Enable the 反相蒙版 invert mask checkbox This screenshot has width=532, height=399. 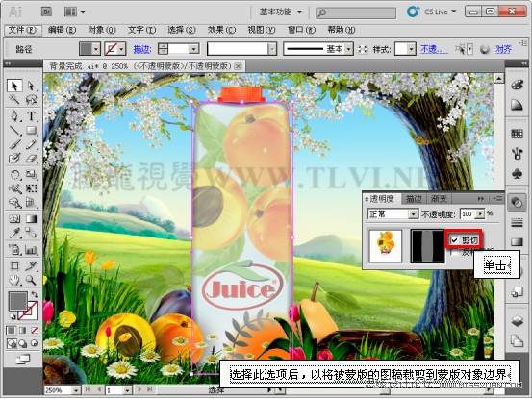[x=455, y=252]
